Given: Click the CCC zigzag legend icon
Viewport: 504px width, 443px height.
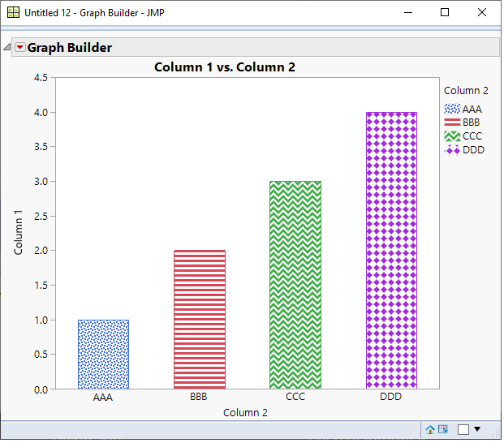Looking at the screenshot, I should (452, 136).
